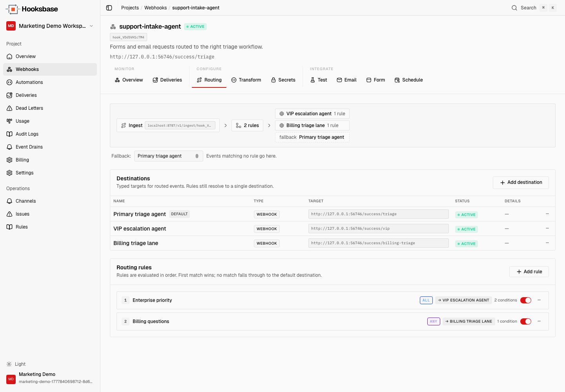The width and height of the screenshot is (565, 392).
Task: Open the Fallback destination dropdown
Action: click(169, 156)
